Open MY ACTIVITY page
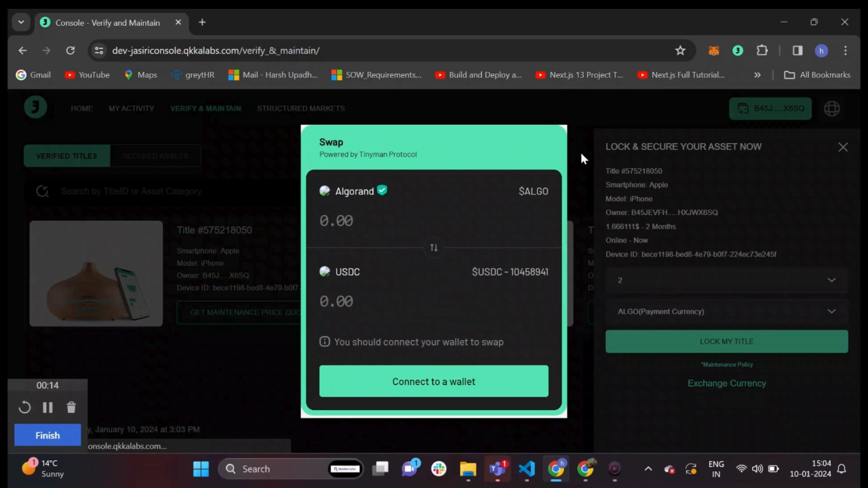The image size is (868, 488). point(132,108)
